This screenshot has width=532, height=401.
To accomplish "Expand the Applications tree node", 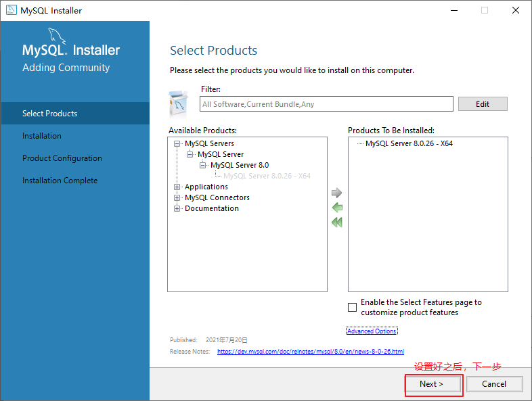I will 177,187.
